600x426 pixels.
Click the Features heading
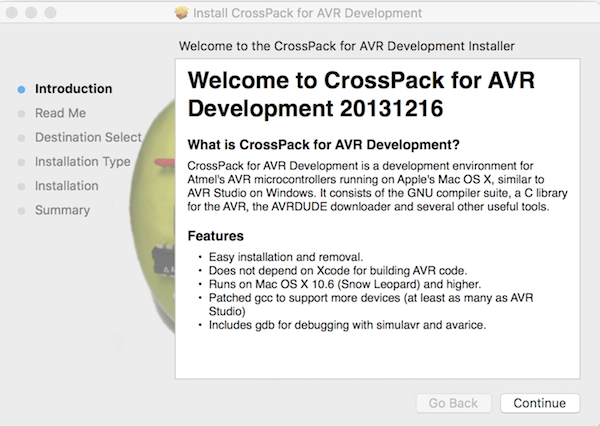tap(215, 236)
